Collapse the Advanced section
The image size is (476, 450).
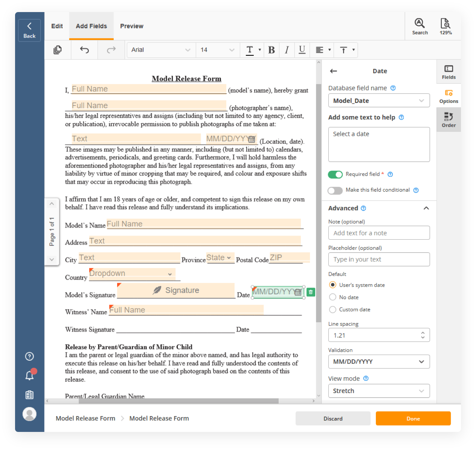click(x=426, y=208)
